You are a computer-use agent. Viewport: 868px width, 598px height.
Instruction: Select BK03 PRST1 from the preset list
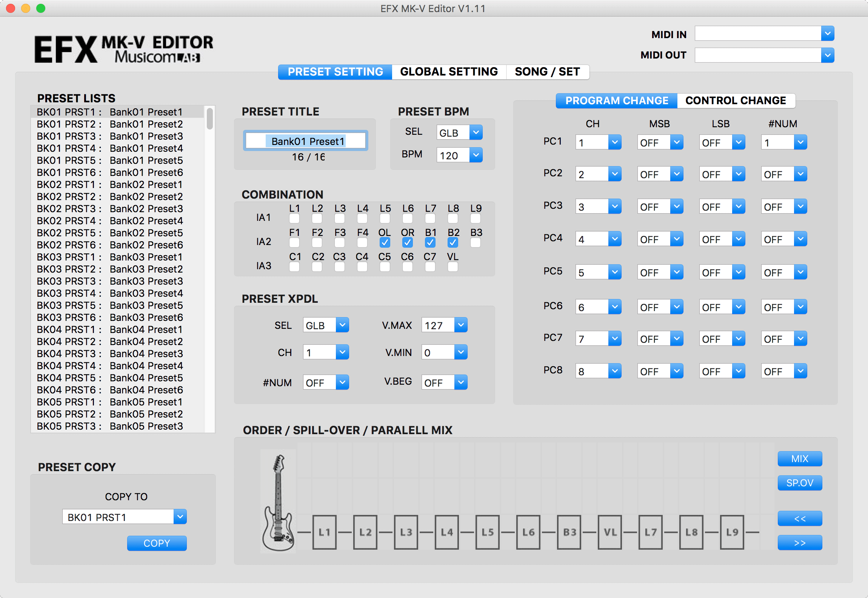pyautogui.click(x=109, y=257)
